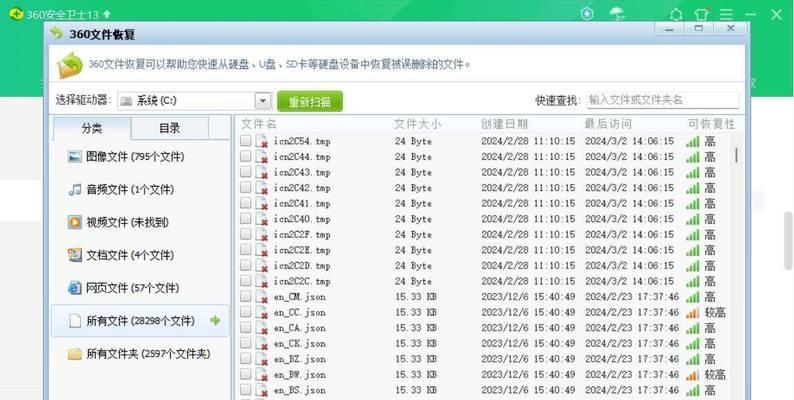Click the file icon of icn2C54.tmp
The width and height of the screenshot is (794, 400).
(x=261, y=141)
